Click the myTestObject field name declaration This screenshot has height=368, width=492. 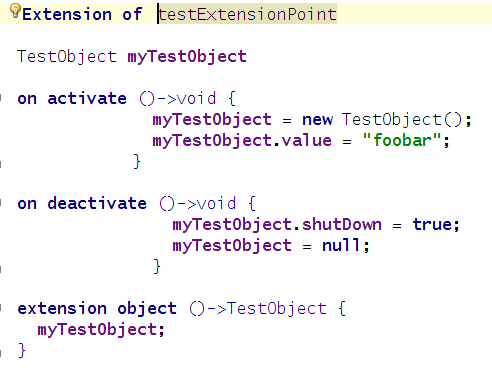(x=187, y=56)
